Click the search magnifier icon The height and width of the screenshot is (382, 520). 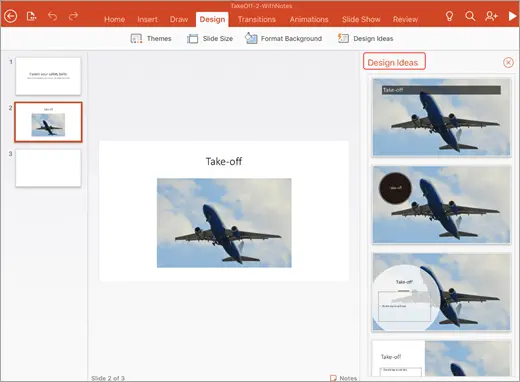[470, 16]
